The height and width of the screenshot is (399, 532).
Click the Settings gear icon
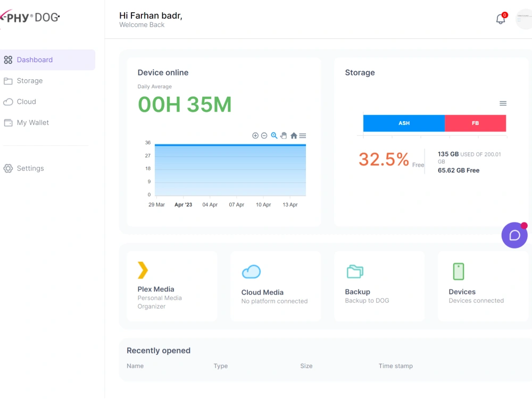coord(8,168)
